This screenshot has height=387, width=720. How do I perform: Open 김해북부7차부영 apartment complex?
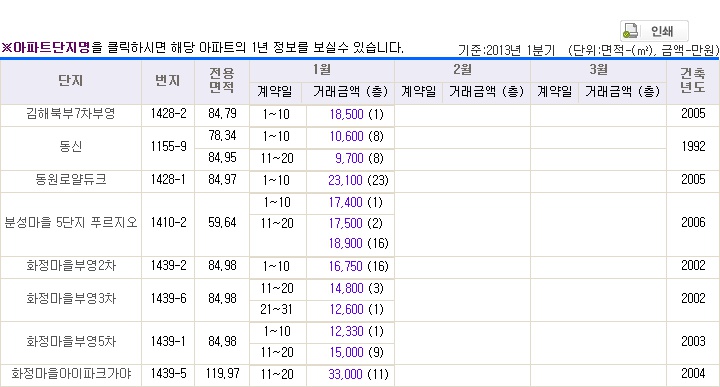(x=71, y=114)
